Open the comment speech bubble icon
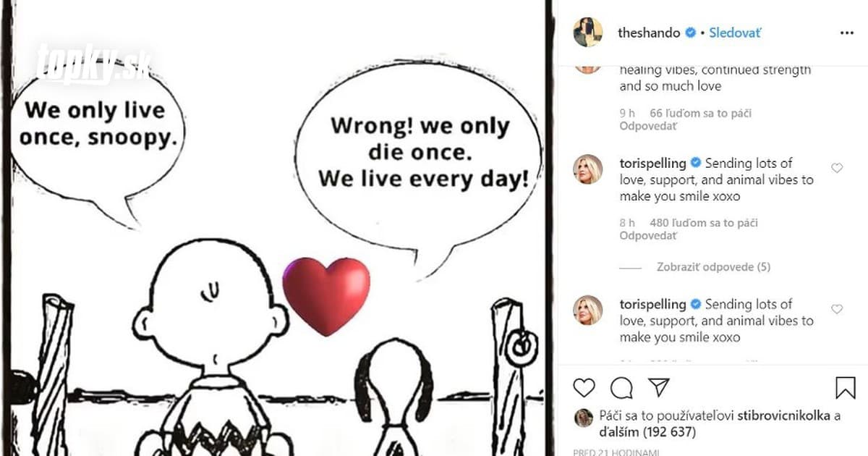 (621, 388)
